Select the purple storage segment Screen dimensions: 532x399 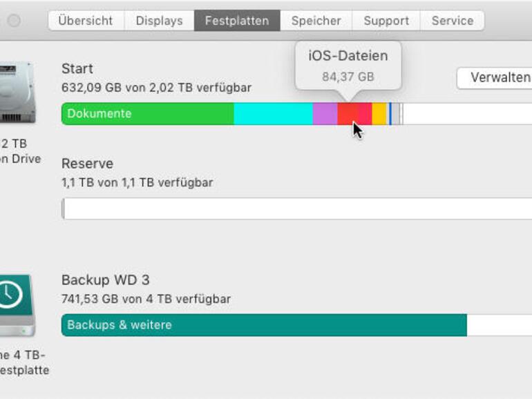click(x=325, y=114)
